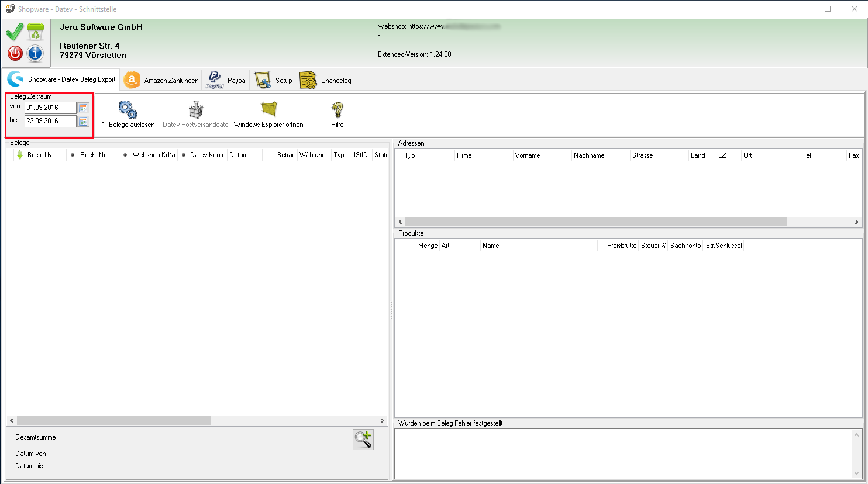The height and width of the screenshot is (484, 868).
Task: Open the Paypal tab
Action: tap(228, 81)
